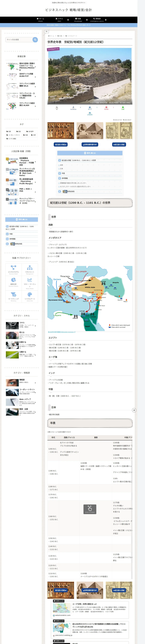Click the 紀元前13世紀◀ button above the contents
Viewport: 145px width, 644px height.
[x=61, y=144]
